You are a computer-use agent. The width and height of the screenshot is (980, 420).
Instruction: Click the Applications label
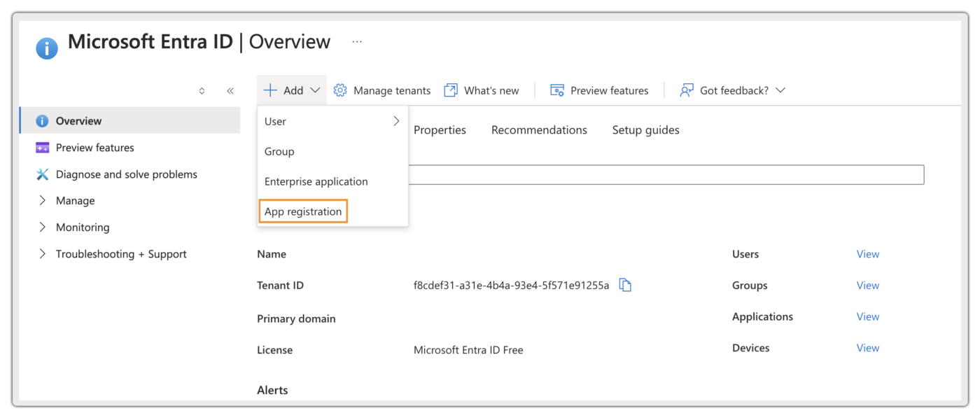pos(762,316)
